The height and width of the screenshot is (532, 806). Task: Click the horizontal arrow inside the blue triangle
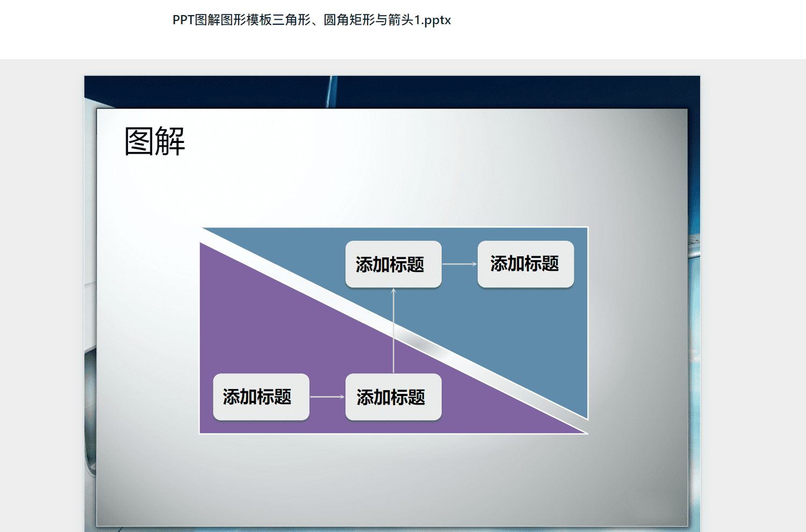(x=459, y=264)
